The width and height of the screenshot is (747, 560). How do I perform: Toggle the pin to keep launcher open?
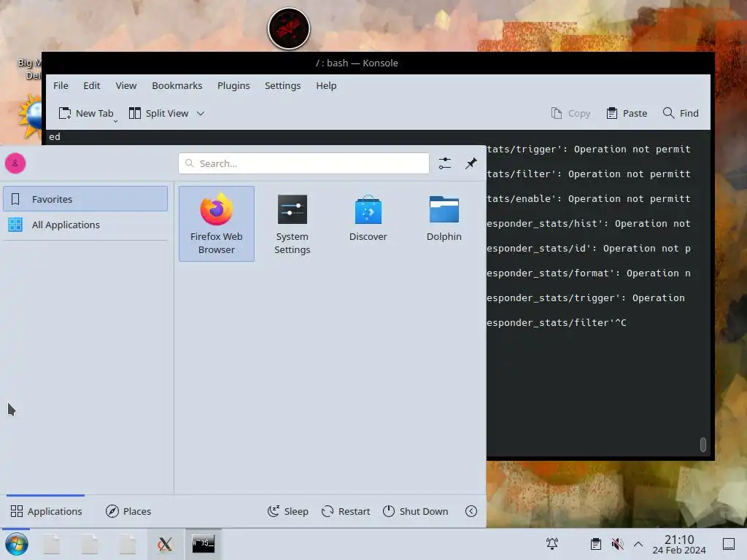(x=471, y=163)
